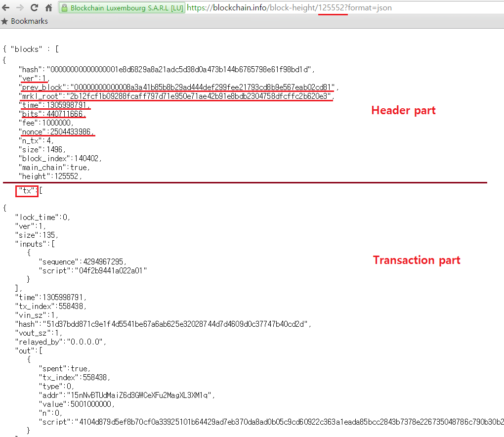Click the browser forward arrow

pos(20,8)
